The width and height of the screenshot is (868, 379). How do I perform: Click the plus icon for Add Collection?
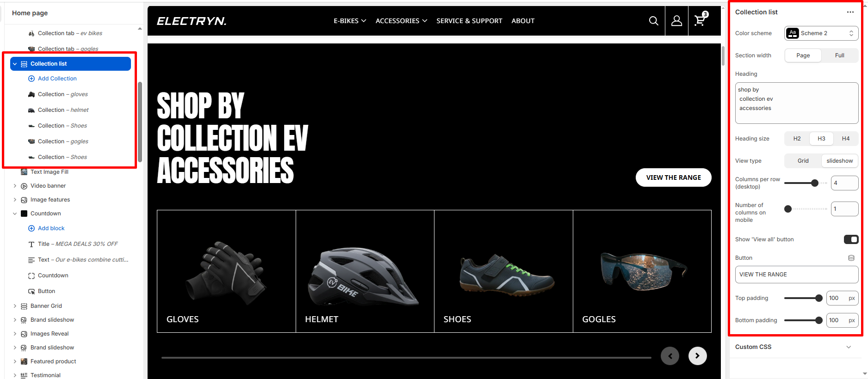31,79
